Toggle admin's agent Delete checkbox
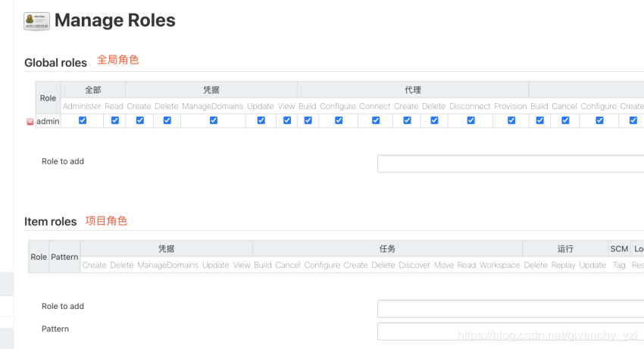The height and width of the screenshot is (349, 644). [x=435, y=120]
